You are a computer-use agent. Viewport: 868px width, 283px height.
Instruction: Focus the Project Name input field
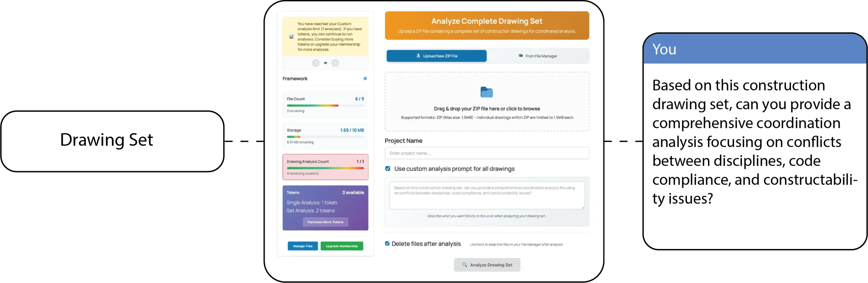[487, 153]
